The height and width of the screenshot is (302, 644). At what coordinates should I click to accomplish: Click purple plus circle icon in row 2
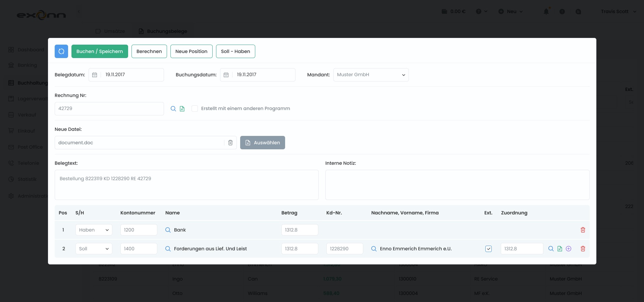pos(569,249)
